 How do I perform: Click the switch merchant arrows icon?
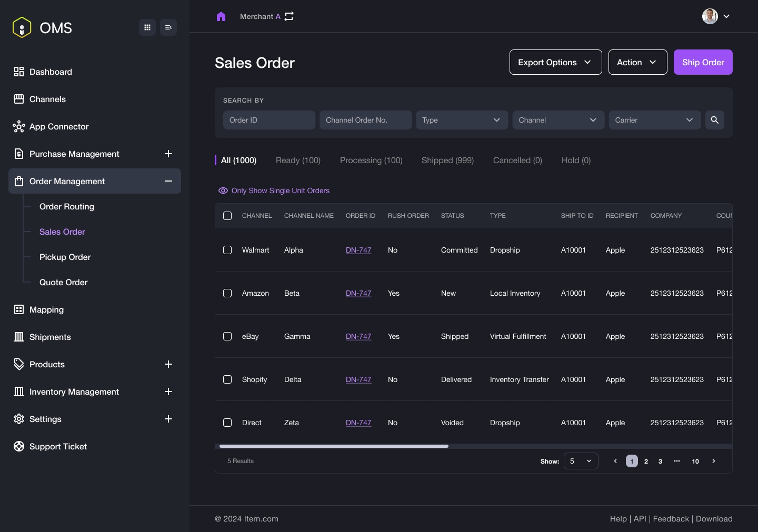coord(289,16)
